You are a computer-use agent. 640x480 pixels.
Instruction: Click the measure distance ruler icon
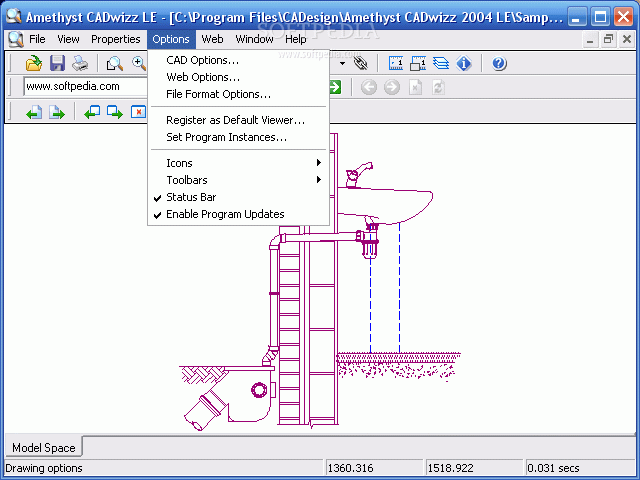coord(396,63)
